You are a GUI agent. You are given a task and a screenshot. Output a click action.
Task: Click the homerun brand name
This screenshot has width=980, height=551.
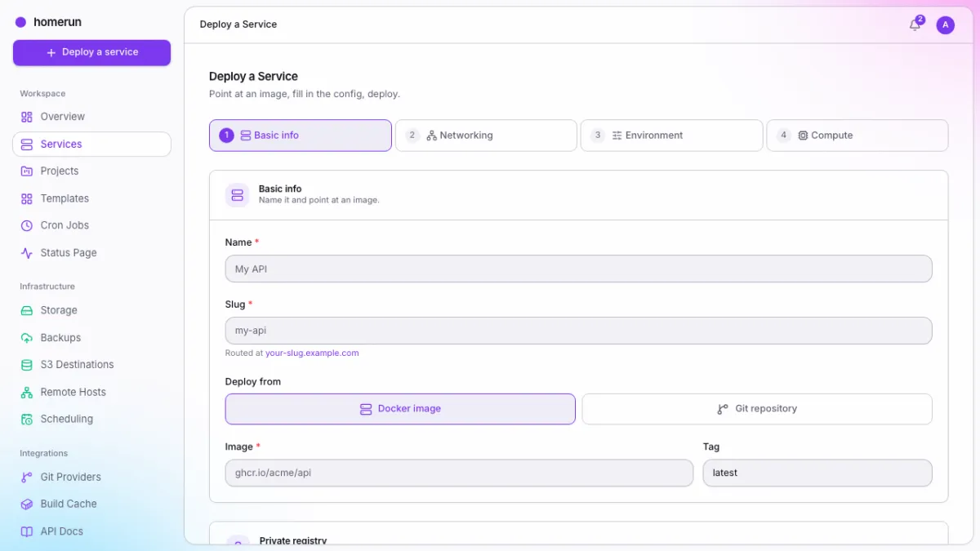point(57,23)
